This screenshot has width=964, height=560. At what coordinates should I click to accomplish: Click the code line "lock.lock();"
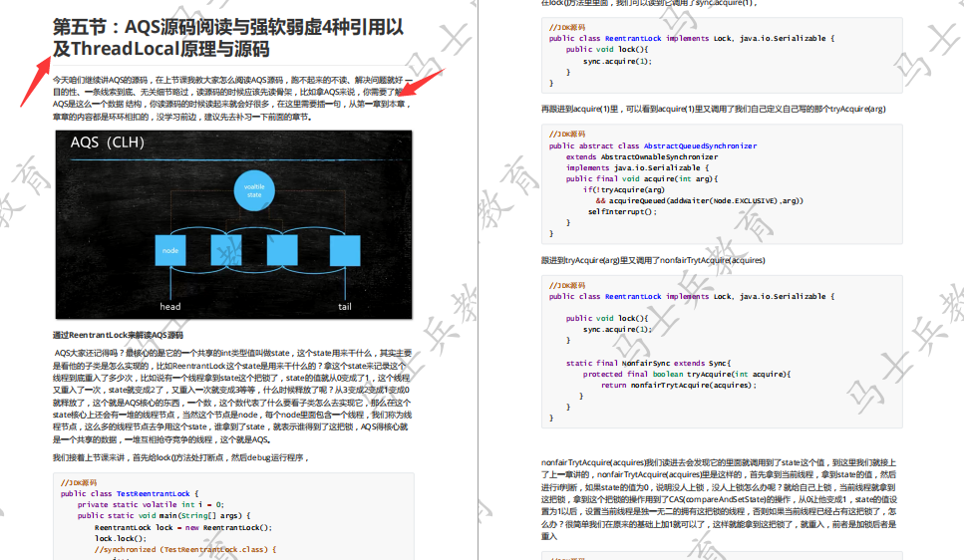(121, 538)
